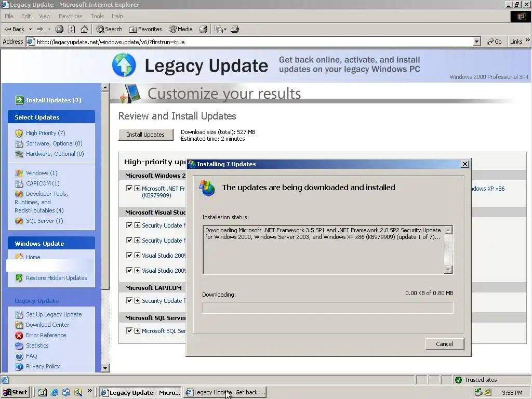Image resolution: width=532 pixels, height=399 pixels.
Task: Open the Windows Start button
Action: coord(15,393)
